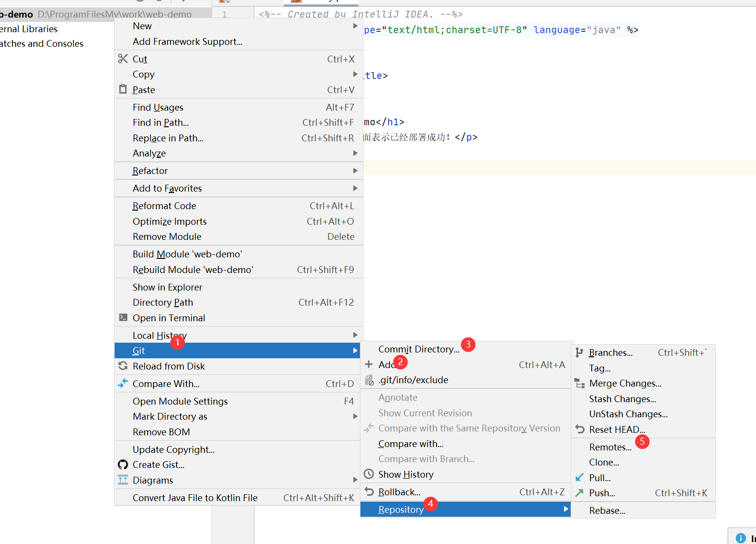Select Rebuild Module 'web-demo'
Viewport: 756px width, 544px height.
pos(239,270)
